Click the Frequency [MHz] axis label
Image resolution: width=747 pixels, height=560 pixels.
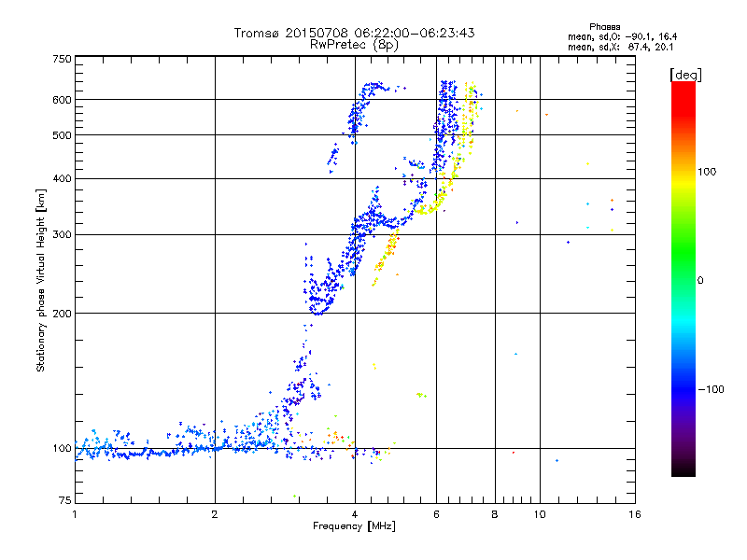[354, 526]
